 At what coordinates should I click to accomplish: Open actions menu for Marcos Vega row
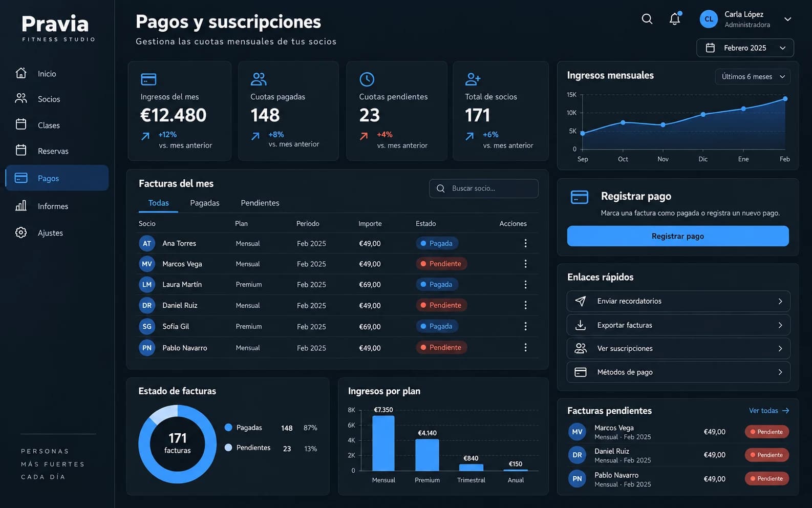click(x=525, y=264)
